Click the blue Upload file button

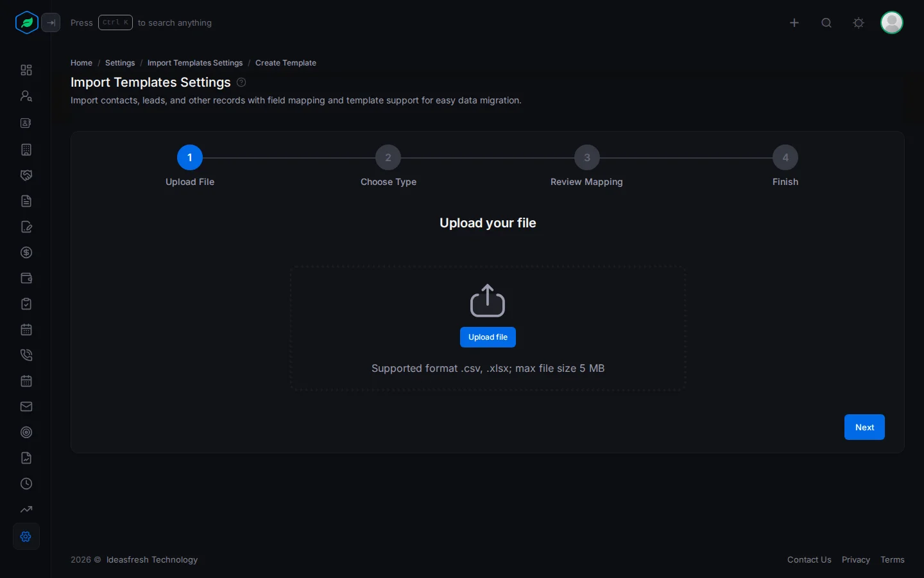488,337
